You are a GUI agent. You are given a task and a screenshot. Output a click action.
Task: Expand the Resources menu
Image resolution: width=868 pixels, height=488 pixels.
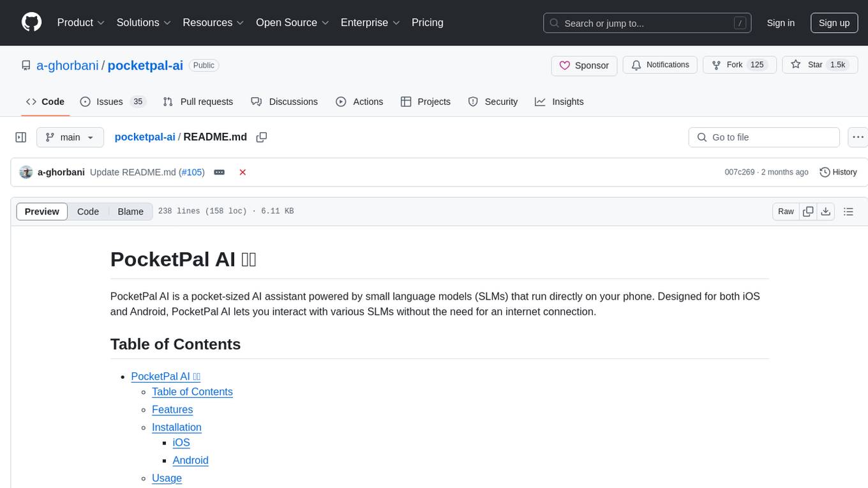[213, 22]
